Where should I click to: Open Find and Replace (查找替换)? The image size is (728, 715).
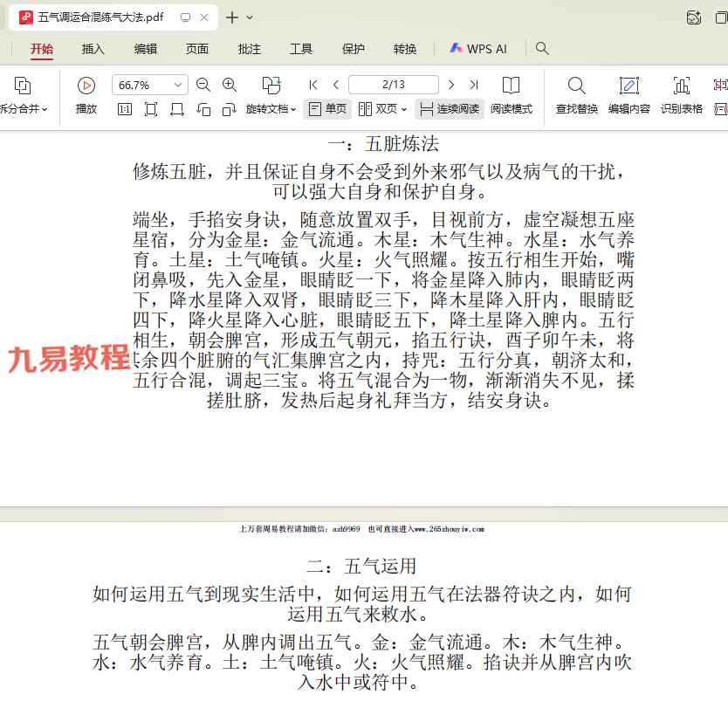point(576,86)
